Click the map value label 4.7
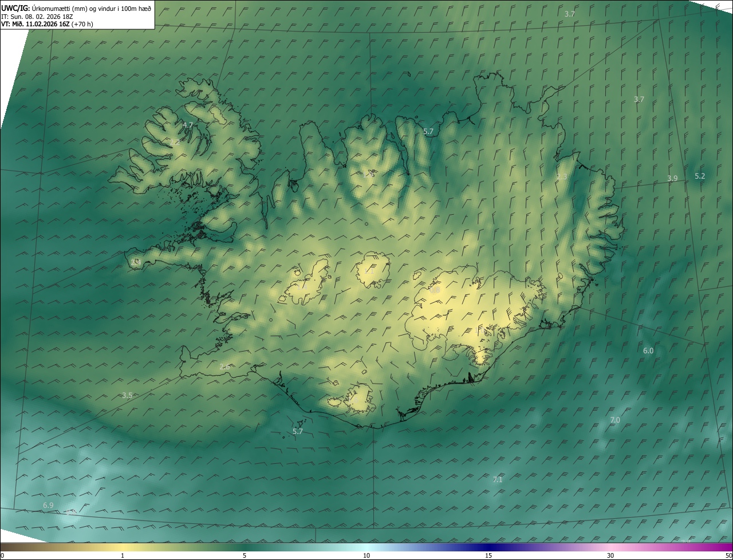The height and width of the screenshot is (560, 733). (188, 125)
